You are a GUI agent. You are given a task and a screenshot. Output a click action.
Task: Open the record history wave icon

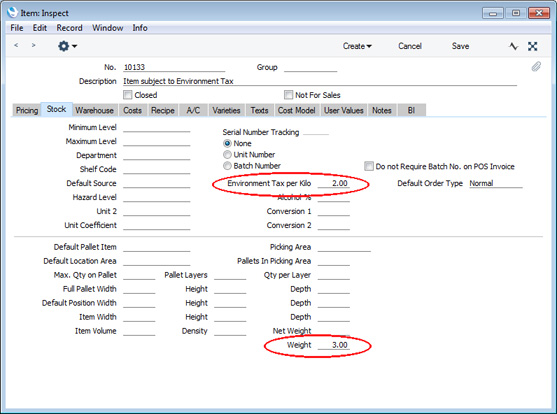coord(513,46)
